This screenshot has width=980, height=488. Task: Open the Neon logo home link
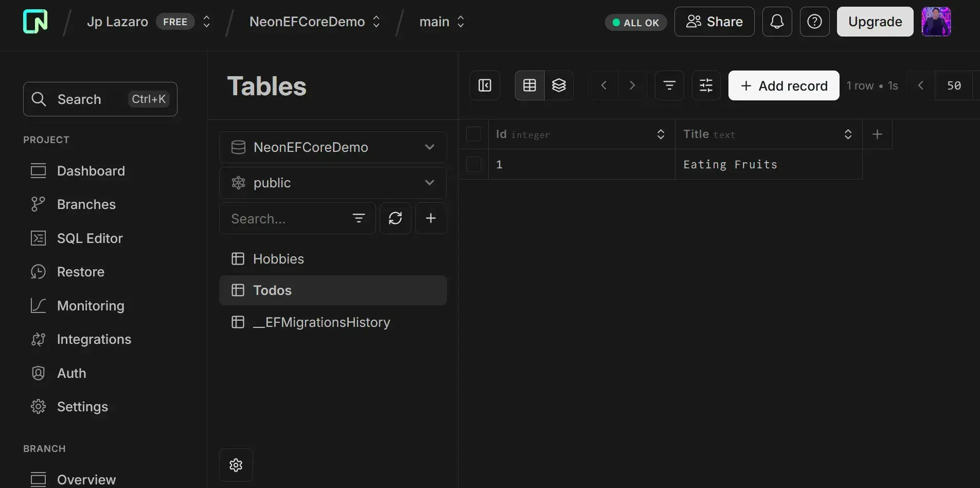35,22
